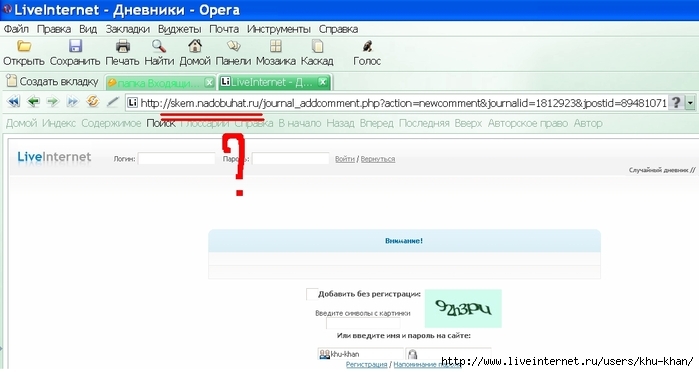Open the Инструменты menu
Image resolution: width=699 pixels, height=372 pixels.
279,29
